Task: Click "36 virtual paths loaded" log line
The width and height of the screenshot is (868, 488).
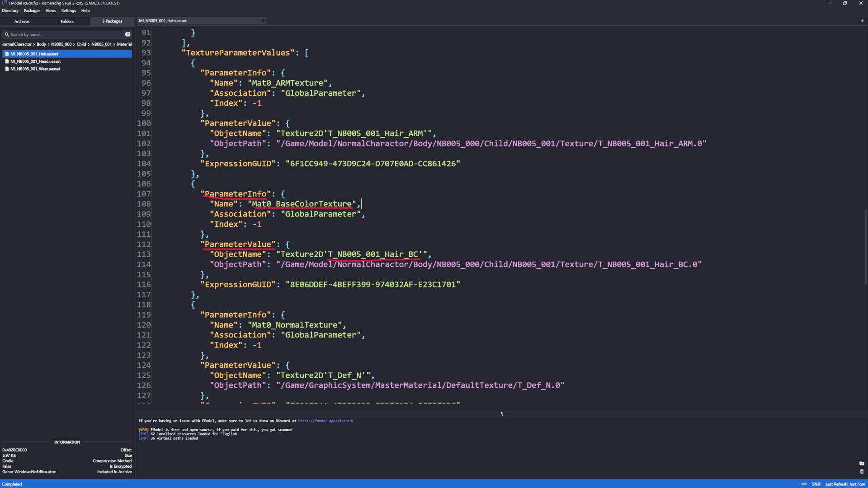Action: 174,438
